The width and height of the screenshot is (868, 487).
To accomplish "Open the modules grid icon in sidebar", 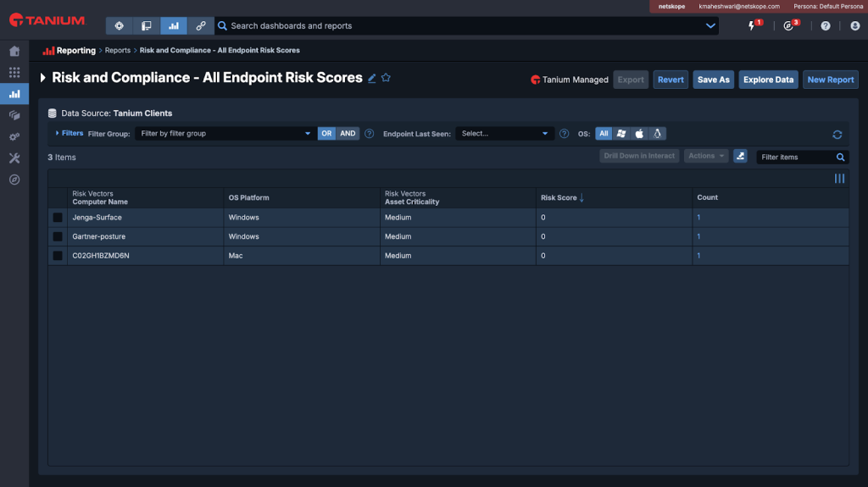I will pos(14,73).
